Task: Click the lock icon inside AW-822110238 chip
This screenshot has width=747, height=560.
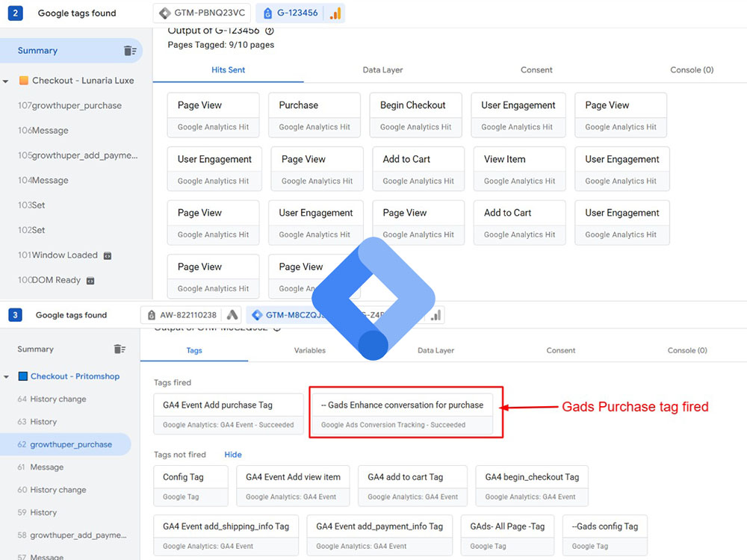Action: tap(152, 315)
